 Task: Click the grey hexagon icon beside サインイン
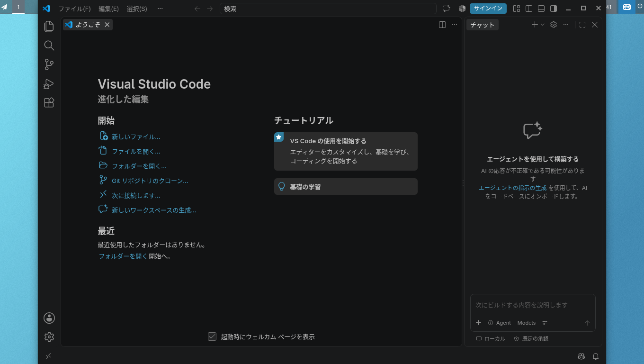(x=462, y=9)
